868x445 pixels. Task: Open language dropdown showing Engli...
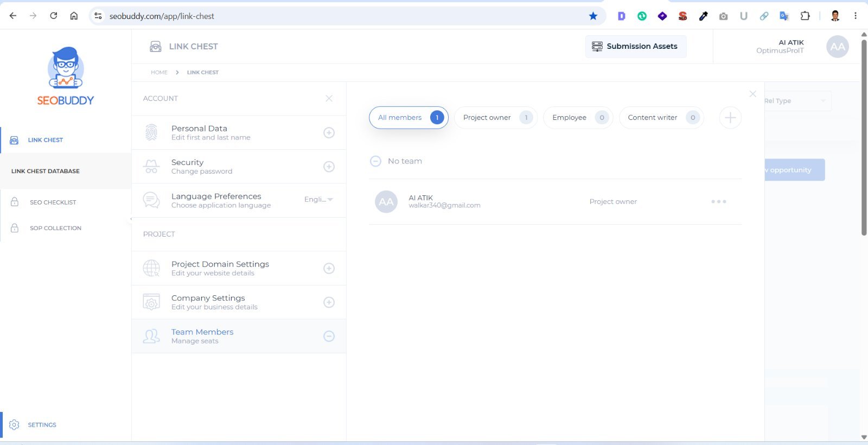tap(318, 199)
